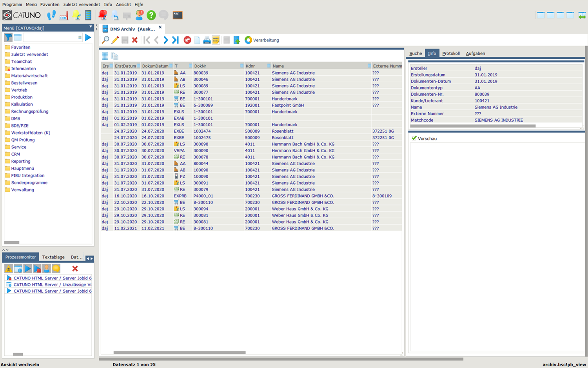588x368 pixels.
Task: Open the Ansicht menu
Action: (123, 4)
